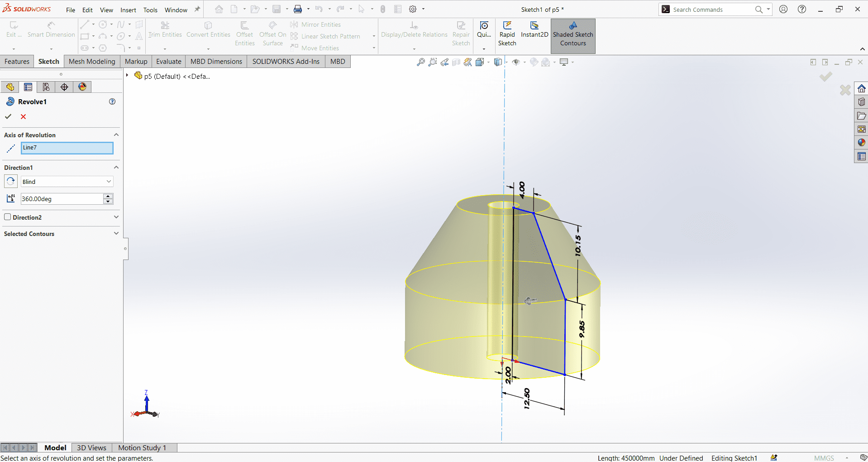Accept Revolve1 with green checkmark
Image resolution: width=868 pixels, height=462 pixels.
pos(8,116)
